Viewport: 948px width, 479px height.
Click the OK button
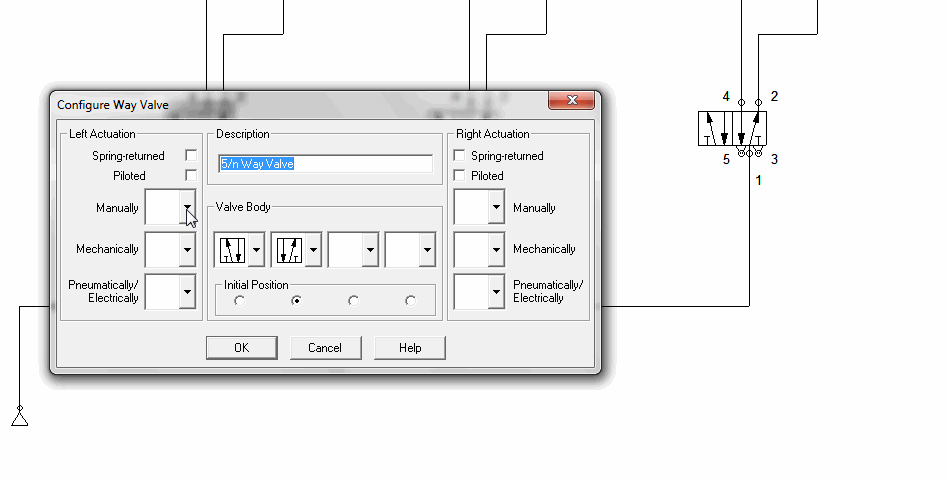242,348
